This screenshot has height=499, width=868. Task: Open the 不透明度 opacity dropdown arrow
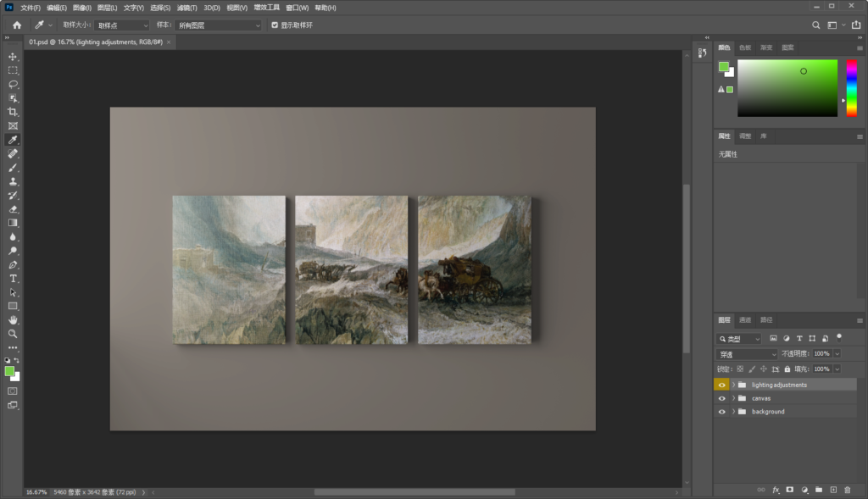tap(837, 354)
